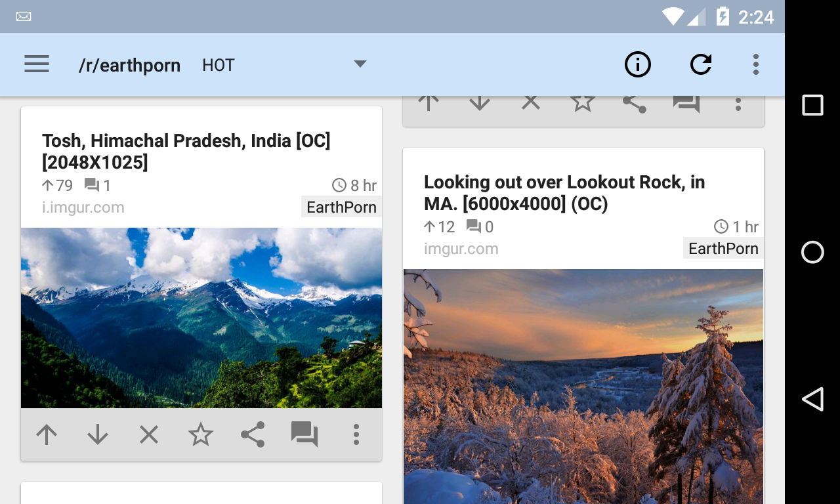840x504 pixels.
Task: Upvote the partially visible top-right post
Action: tap(429, 103)
